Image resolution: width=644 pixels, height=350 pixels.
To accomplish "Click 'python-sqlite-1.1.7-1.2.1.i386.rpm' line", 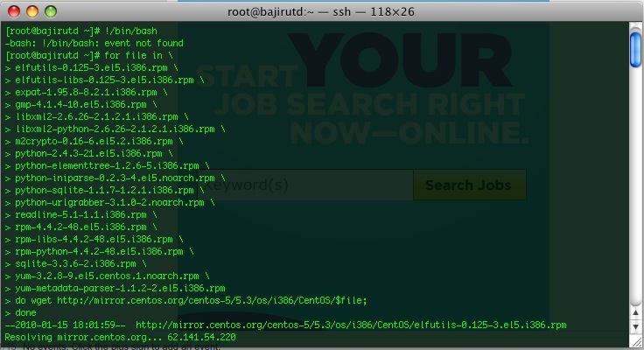I will pyautogui.click(x=104, y=190).
